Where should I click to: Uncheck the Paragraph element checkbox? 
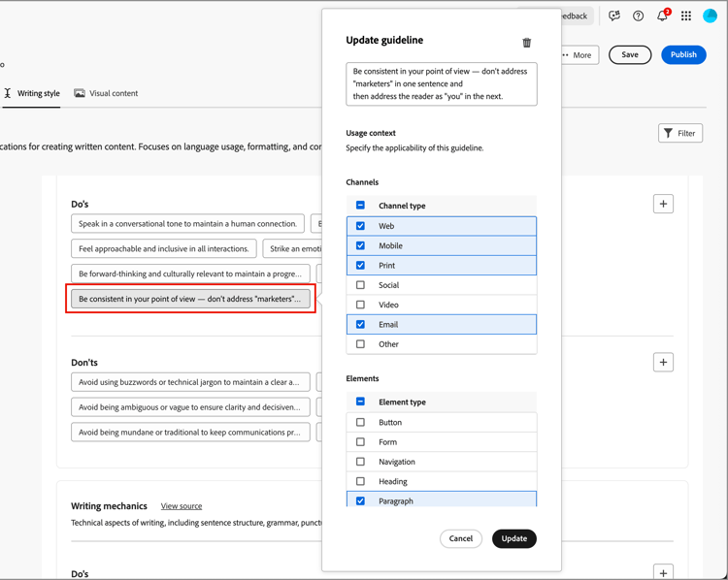pyautogui.click(x=360, y=500)
